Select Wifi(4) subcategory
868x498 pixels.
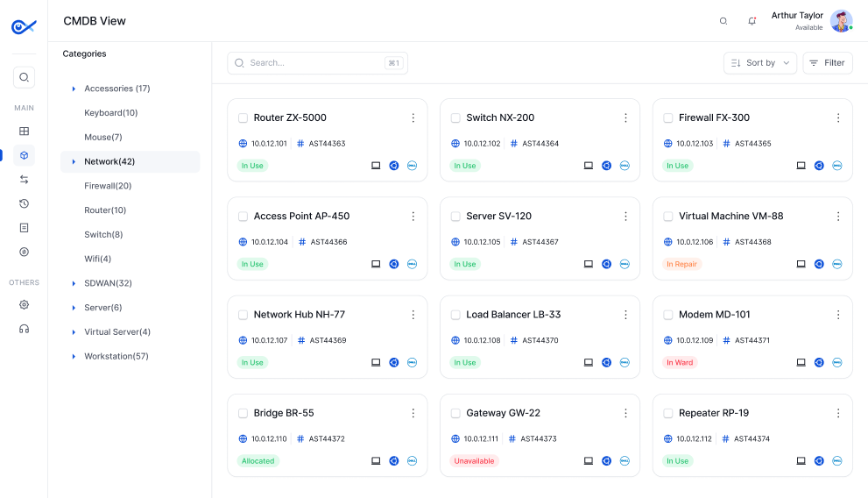tap(97, 260)
